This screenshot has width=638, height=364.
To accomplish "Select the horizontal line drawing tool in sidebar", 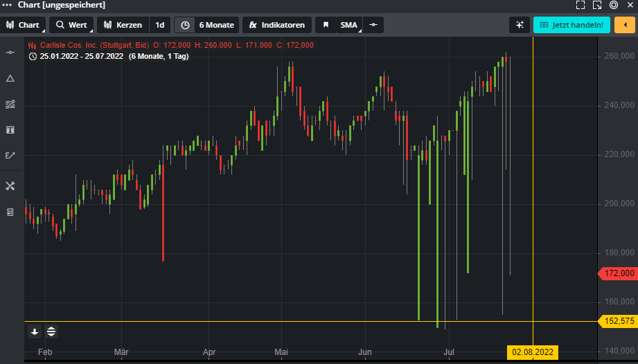I will coord(10,53).
